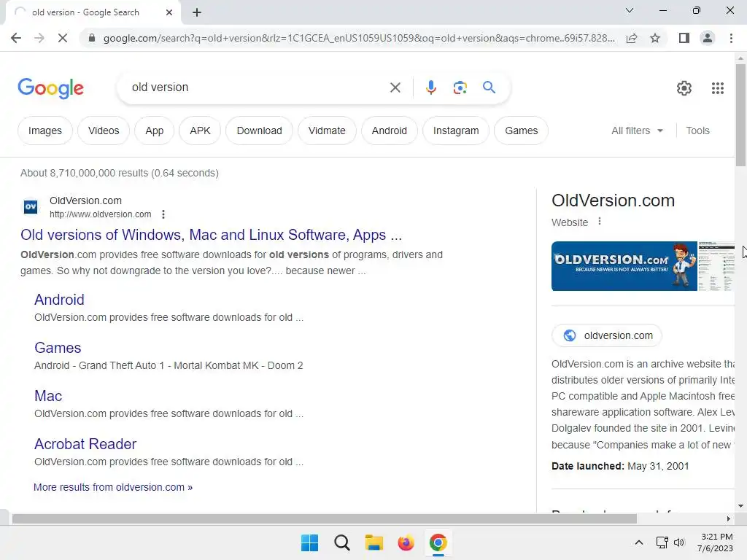
Task: Close the 'old version - Google Search' tab
Action: 169,12
